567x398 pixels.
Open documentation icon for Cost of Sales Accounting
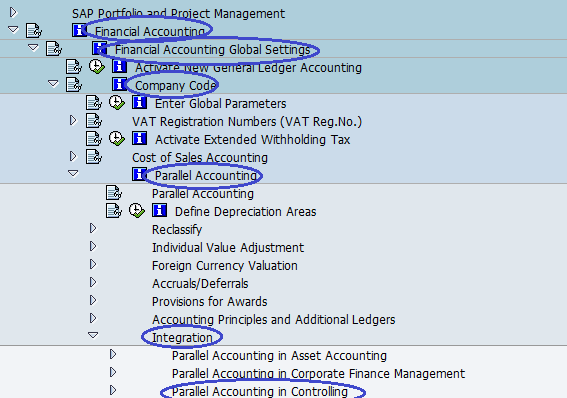point(94,157)
